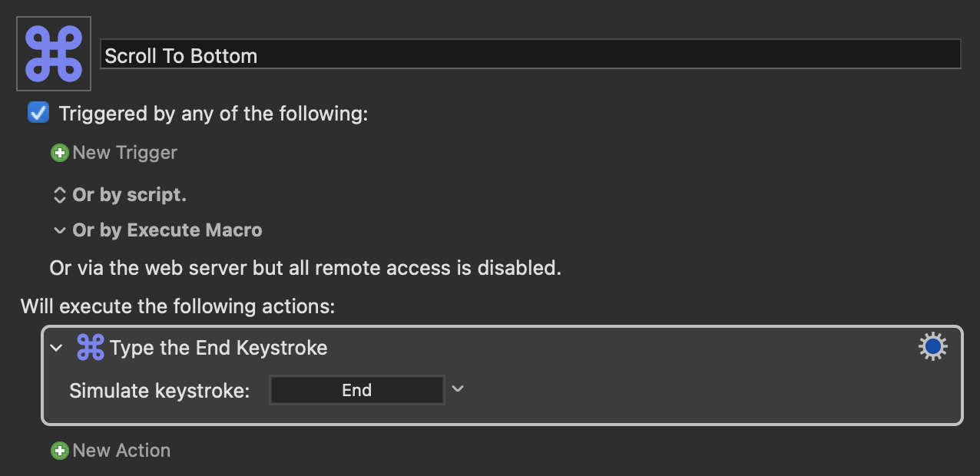Image resolution: width=980 pixels, height=476 pixels.
Task: Click the 'End' simulate keystroke field
Action: [357, 390]
